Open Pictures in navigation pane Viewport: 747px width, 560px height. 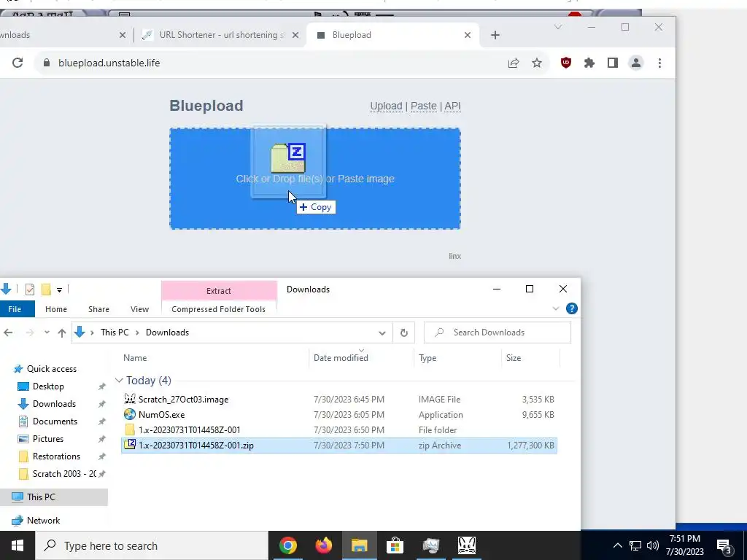[48, 439]
